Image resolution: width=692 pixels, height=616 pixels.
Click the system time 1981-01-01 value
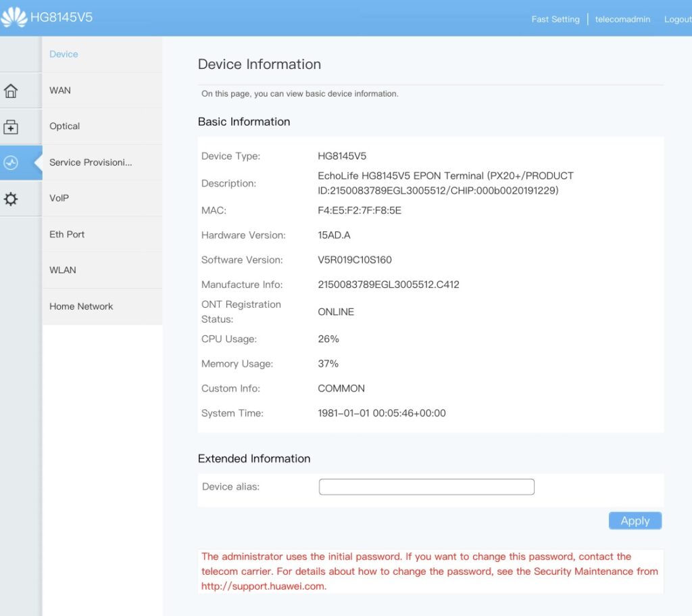click(x=382, y=413)
